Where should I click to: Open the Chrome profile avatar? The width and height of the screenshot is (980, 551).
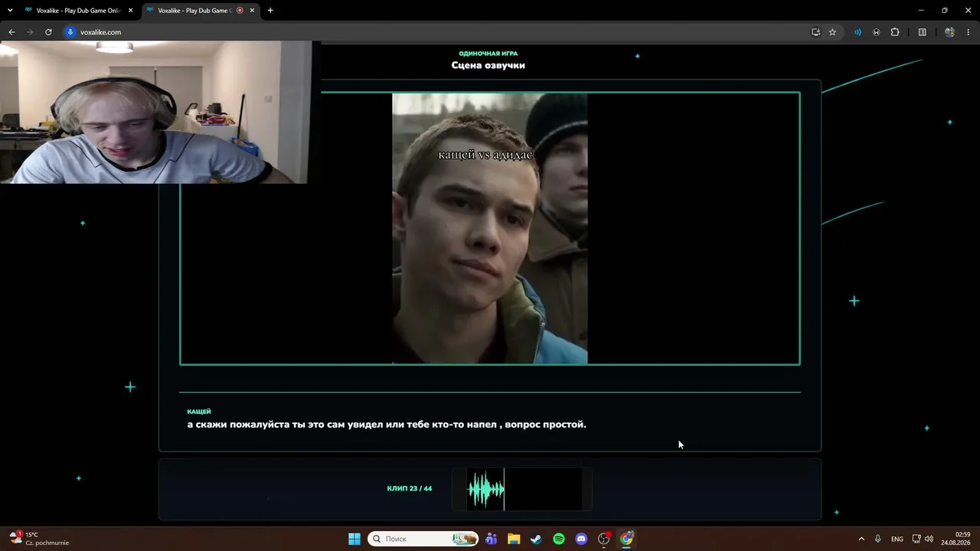949,32
